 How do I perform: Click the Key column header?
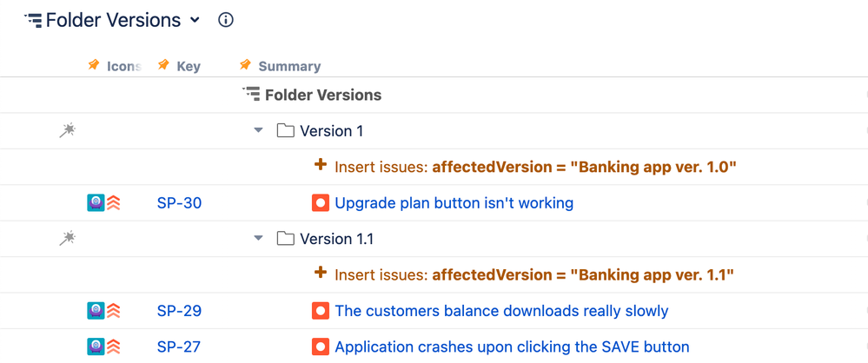(189, 66)
